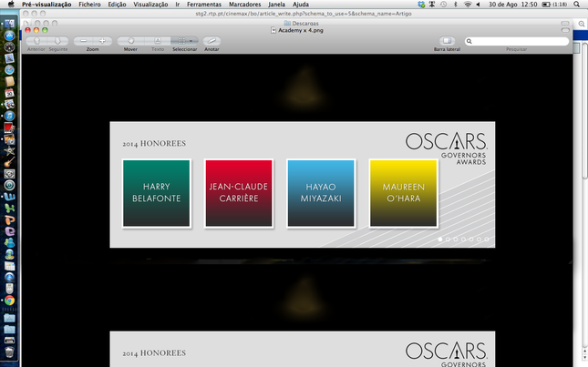
Task: Go to next page with Seguinte arrow
Action: [x=57, y=41]
